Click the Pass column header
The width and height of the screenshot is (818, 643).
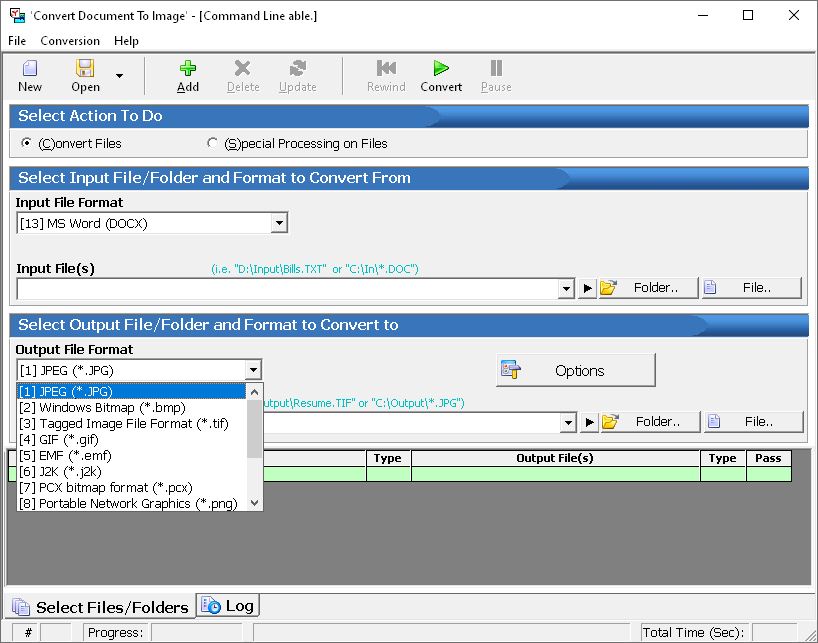click(768, 458)
